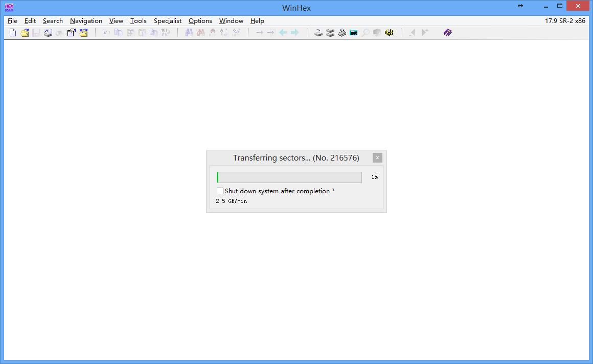Open a file with the folder icon
Image resolution: width=593 pixels, height=364 pixels.
click(25, 33)
